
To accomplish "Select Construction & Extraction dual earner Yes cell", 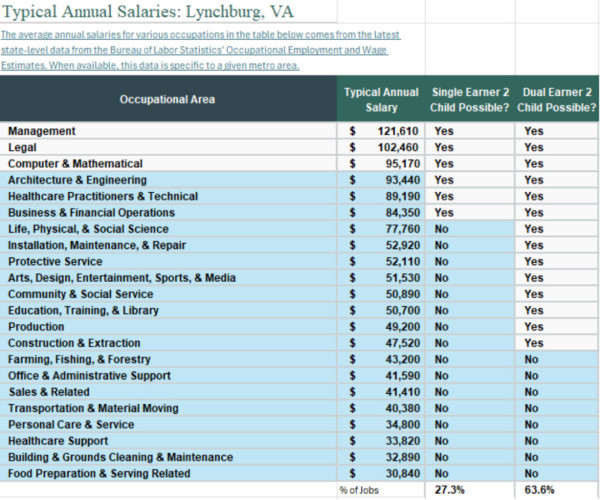I will pyautogui.click(x=557, y=343).
